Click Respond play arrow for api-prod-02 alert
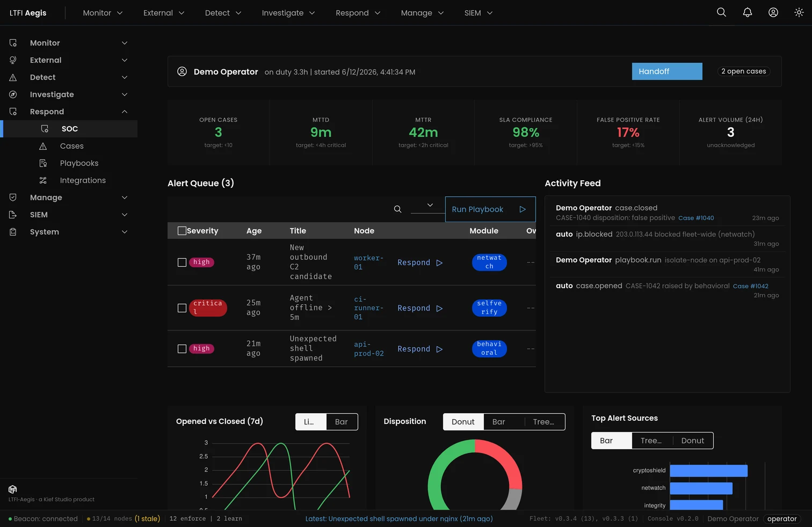This screenshot has height=527, width=812. pyautogui.click(x=439, y=349)
